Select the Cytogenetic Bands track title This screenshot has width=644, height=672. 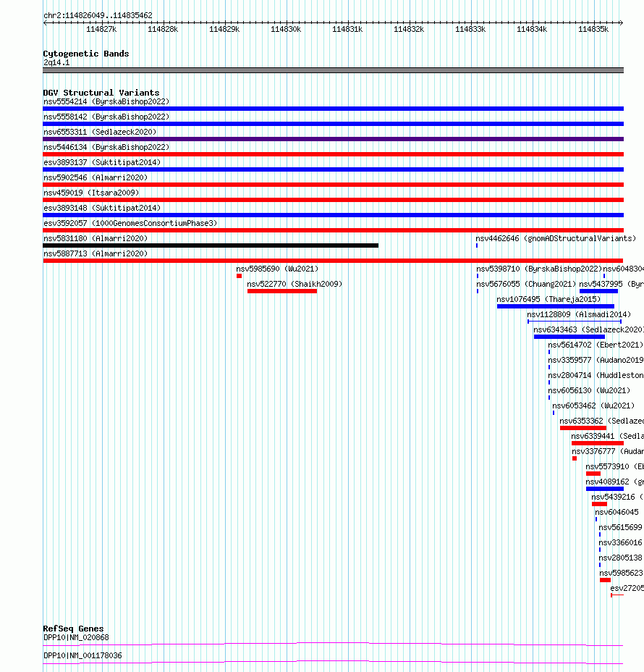tap(86, 54)
